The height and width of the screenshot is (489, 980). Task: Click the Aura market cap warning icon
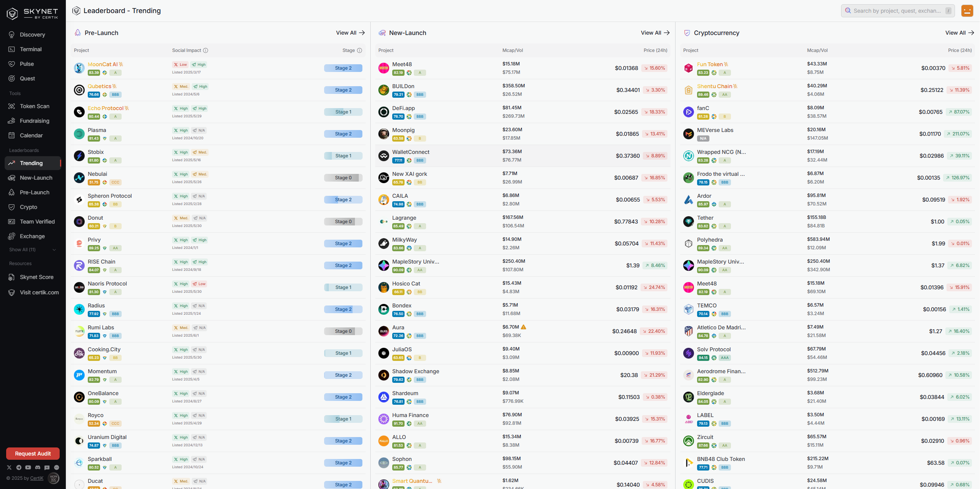point(523,327)
